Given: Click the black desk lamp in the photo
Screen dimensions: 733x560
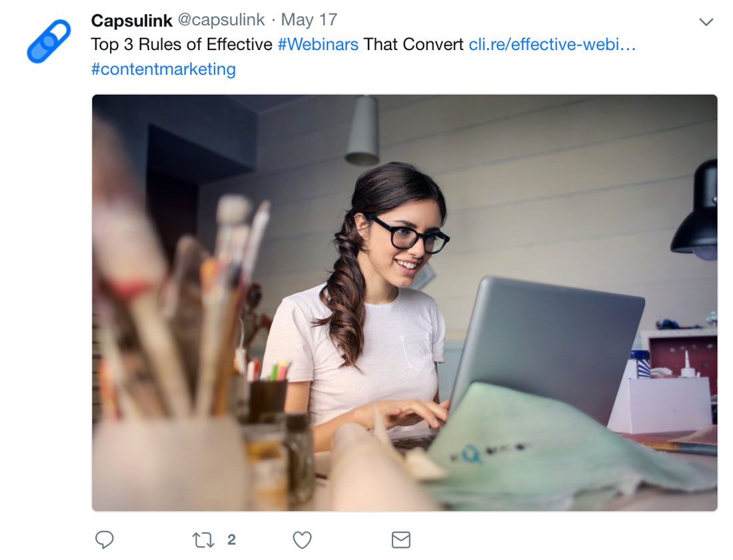Looking at the screenshot, I should click(x=696, y=211).
